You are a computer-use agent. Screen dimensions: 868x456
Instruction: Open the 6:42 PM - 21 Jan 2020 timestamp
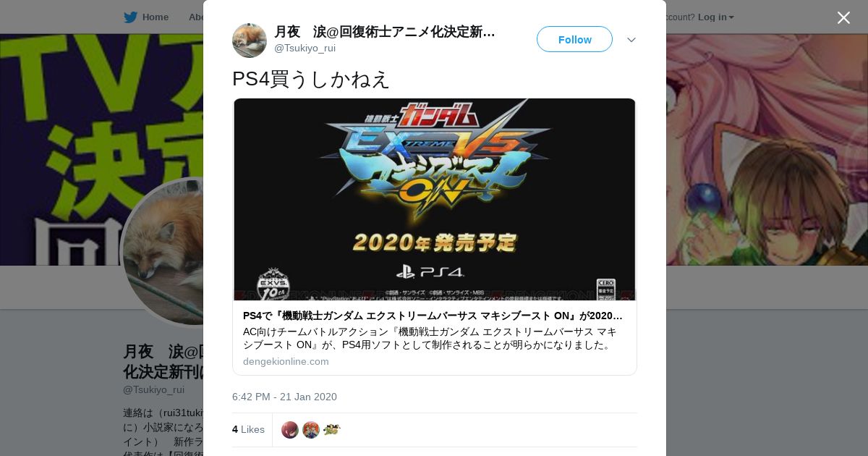pos(284,397)
